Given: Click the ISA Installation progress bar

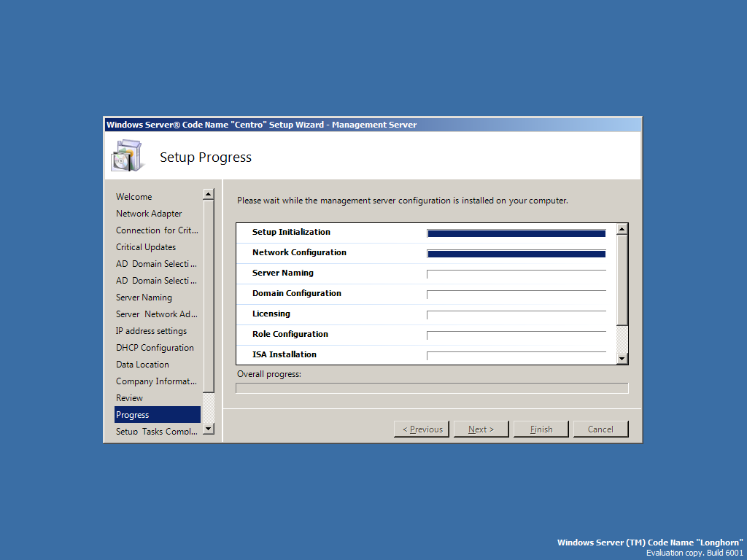Looking at the screenshot, I should coord(516,356).
